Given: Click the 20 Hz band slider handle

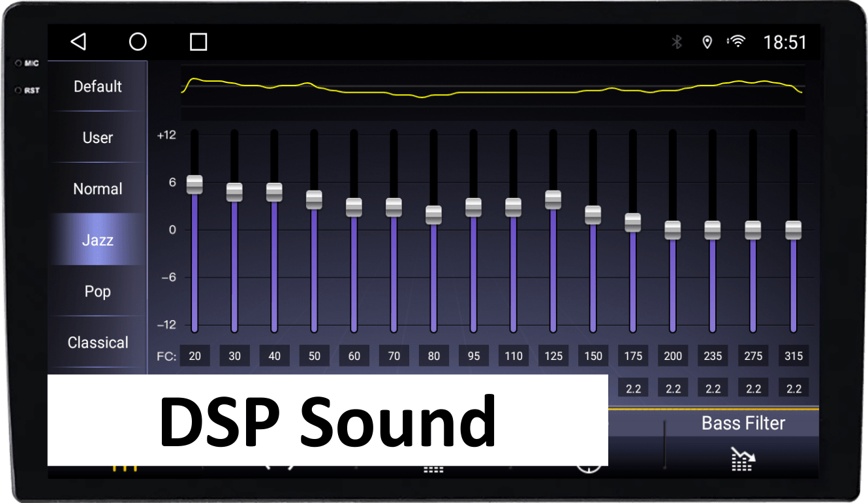Looking at the screenshot, I should (194, 185).
